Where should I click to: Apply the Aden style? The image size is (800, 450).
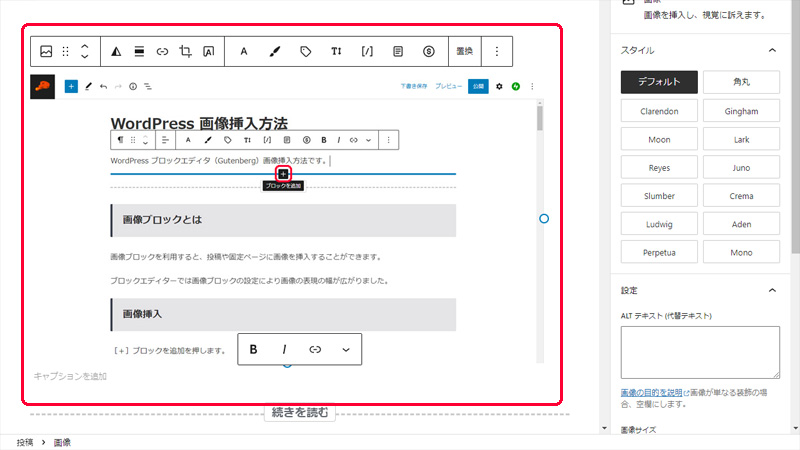pyautogui.click(x=741, y=224)
